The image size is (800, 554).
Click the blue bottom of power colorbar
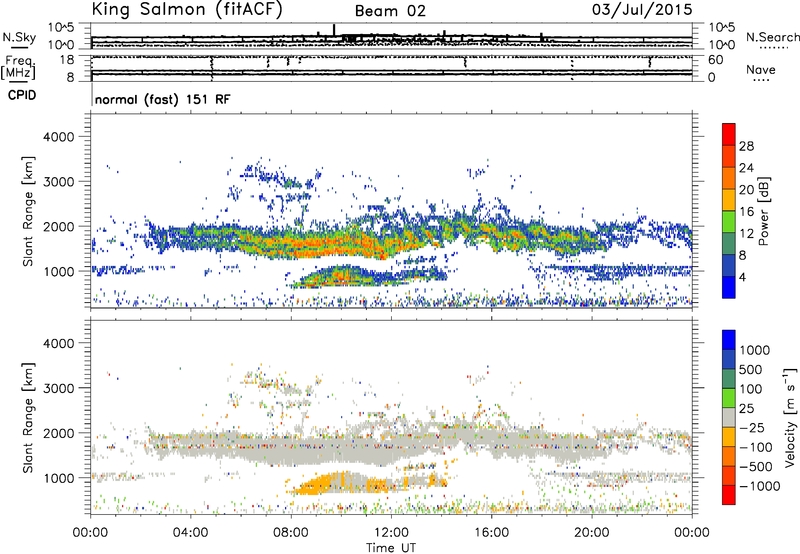coord(729,287)
